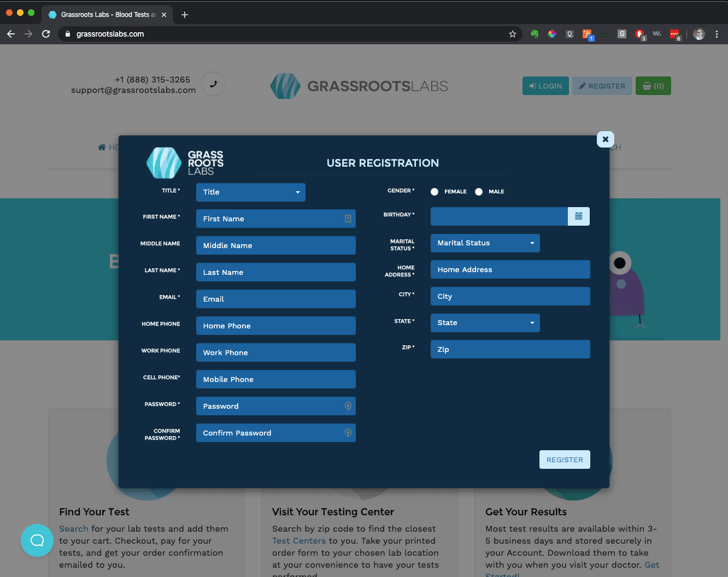Click into the Email input field
728x577 pixels.
(275, 299)
